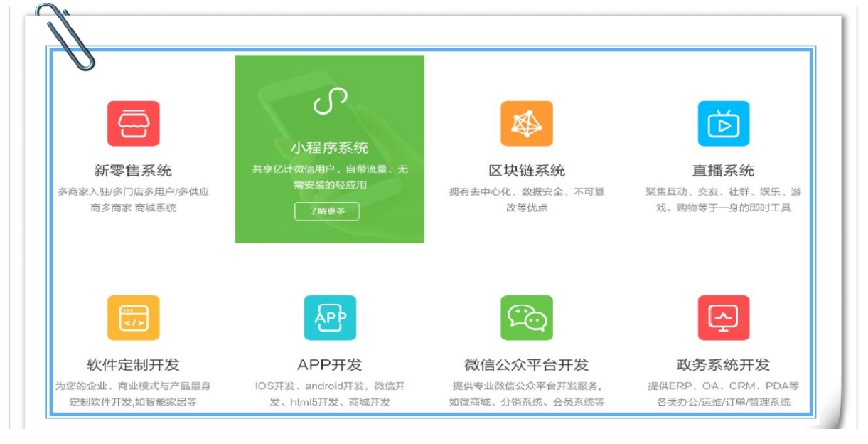Click the 了解更多 button
The height and width of the screenshot is (444, 868).
pos(327,211)
